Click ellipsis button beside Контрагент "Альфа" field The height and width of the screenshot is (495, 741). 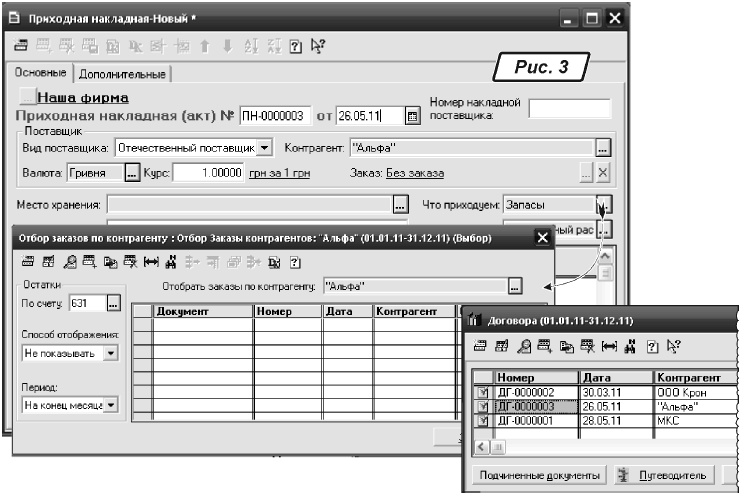coord(602,148)
